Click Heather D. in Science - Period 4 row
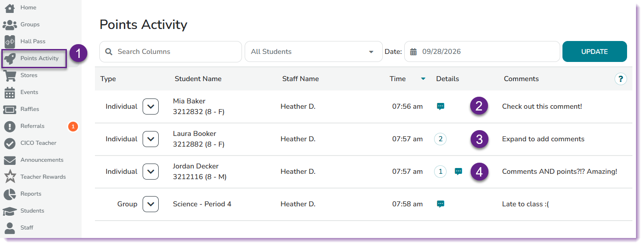 [298, 204]
